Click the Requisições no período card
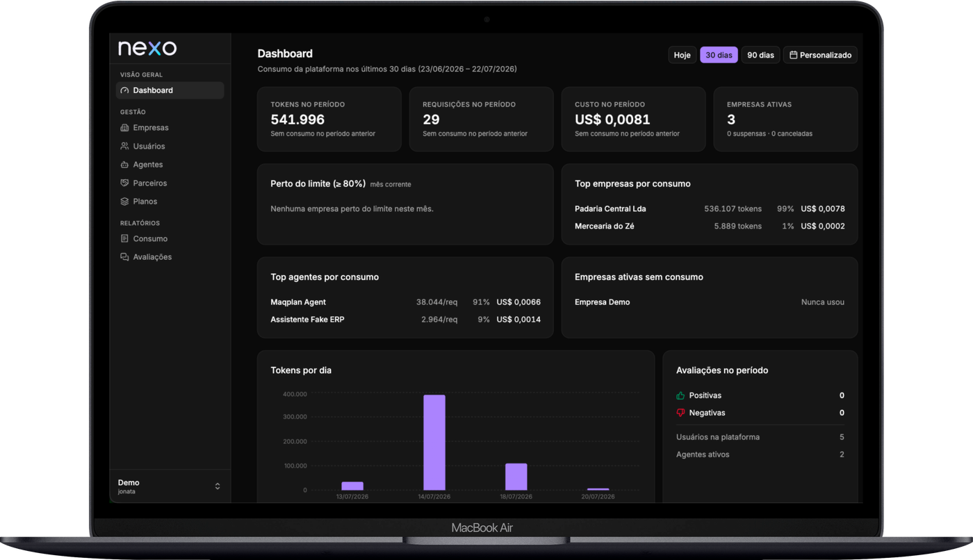Image resolution: width=973 pixels, height=560 pixels. 482,119
